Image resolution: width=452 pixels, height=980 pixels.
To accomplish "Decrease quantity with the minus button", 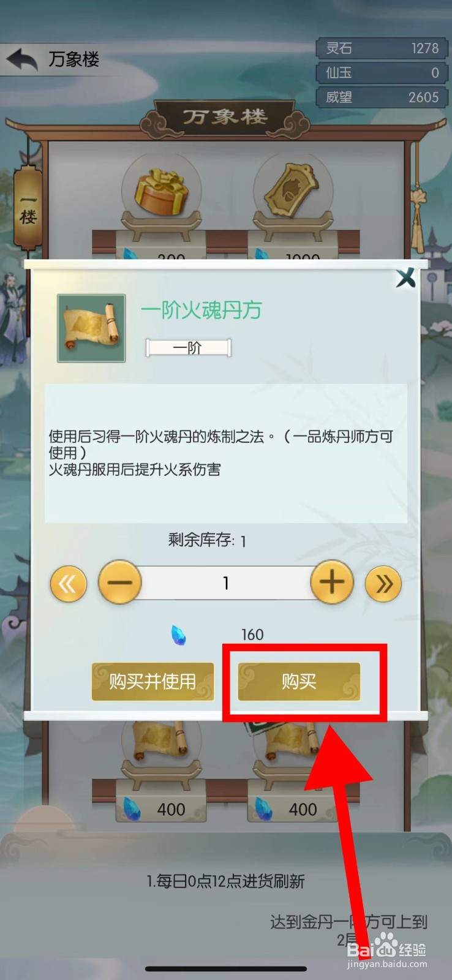I will coord(120,582).
